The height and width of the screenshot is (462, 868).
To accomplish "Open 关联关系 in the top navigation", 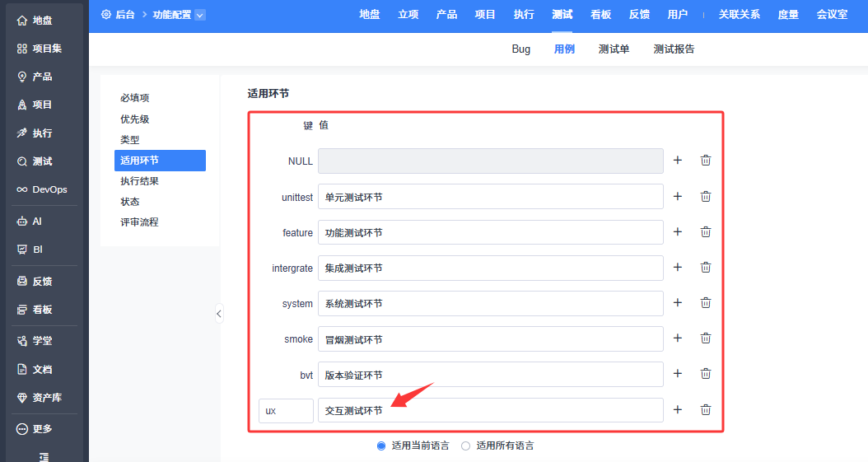I will (739, 15).
